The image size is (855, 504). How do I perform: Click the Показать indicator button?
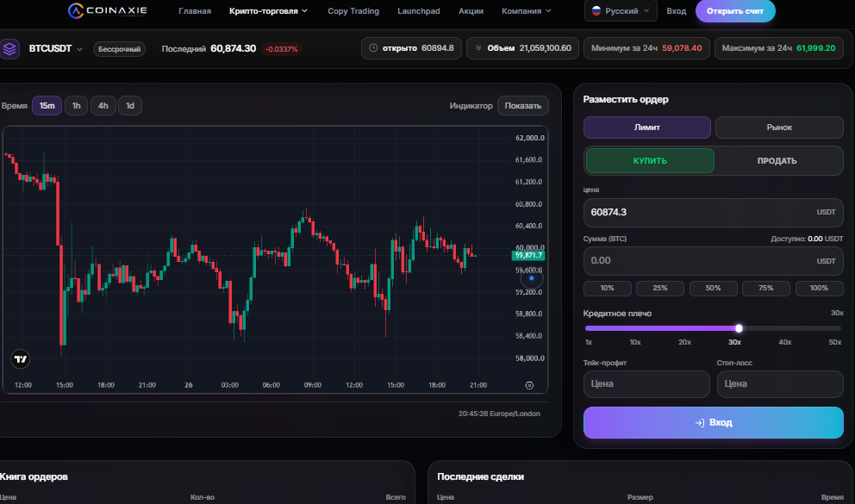523,106
